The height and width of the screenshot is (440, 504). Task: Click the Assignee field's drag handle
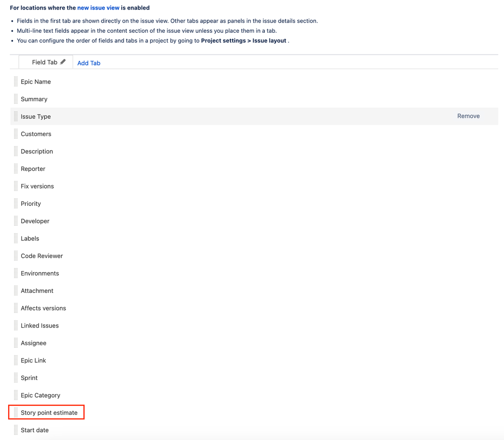[x=16, y=343]
